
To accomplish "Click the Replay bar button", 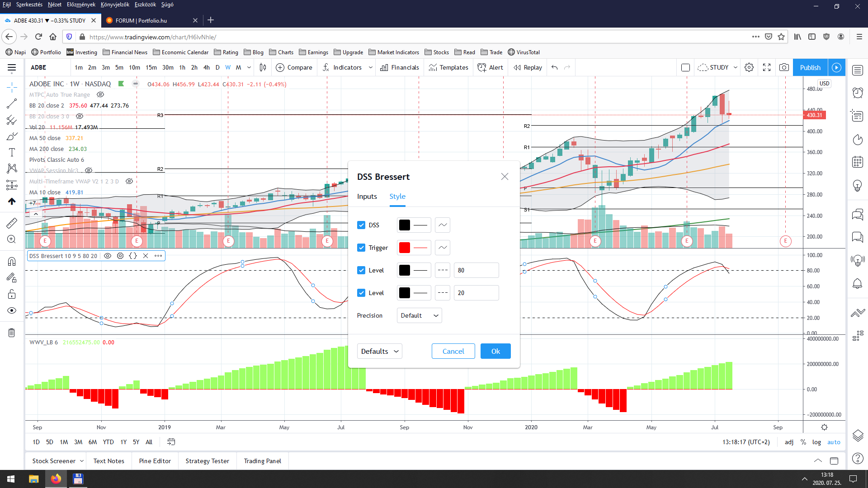I will tap(528, 68).
